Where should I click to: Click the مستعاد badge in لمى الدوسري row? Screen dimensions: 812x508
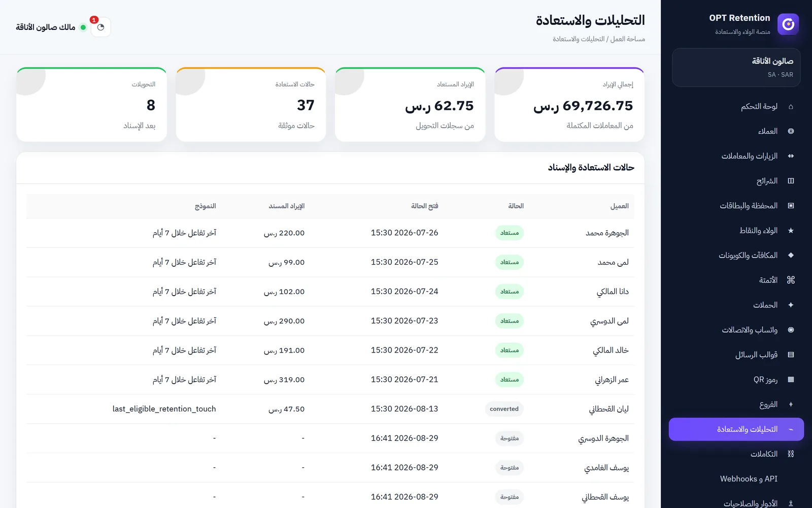[510, 321]
